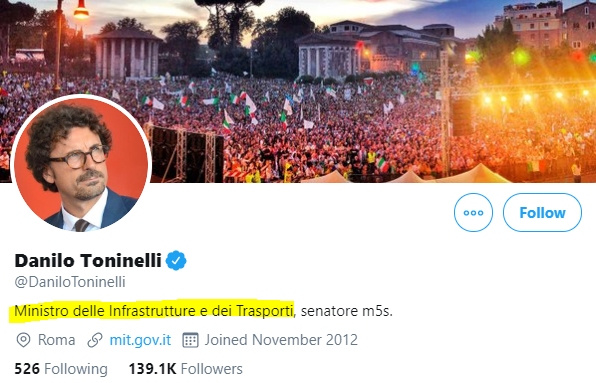
Task: Click the Follow button
Action: (542, 212)
